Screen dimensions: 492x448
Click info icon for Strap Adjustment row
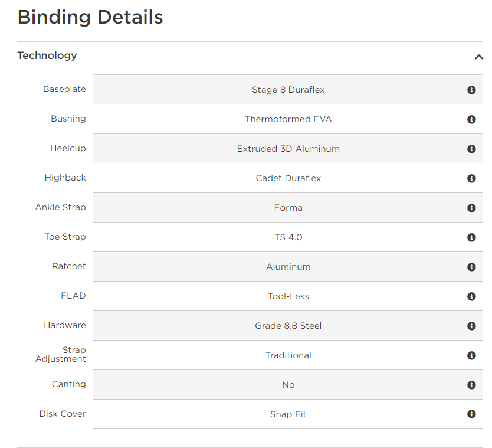[x=471, y=355]
